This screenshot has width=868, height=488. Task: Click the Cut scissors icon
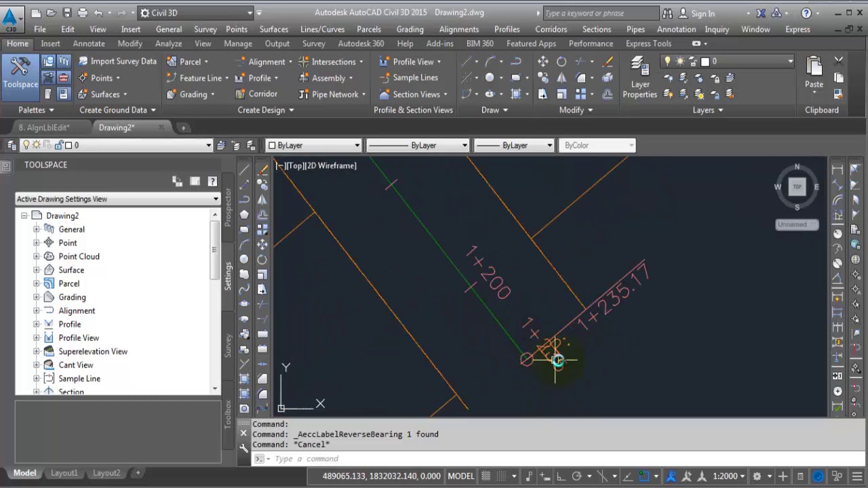point(839,61)
